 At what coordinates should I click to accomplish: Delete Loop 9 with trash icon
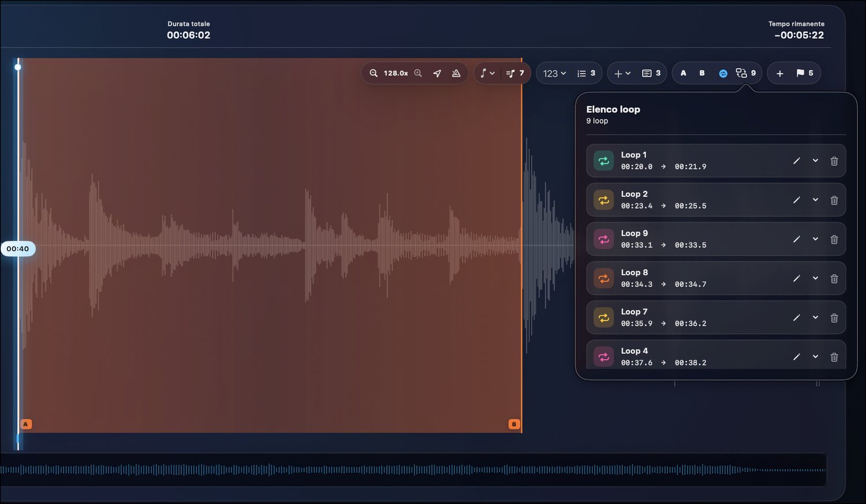[x=834, y=240]
